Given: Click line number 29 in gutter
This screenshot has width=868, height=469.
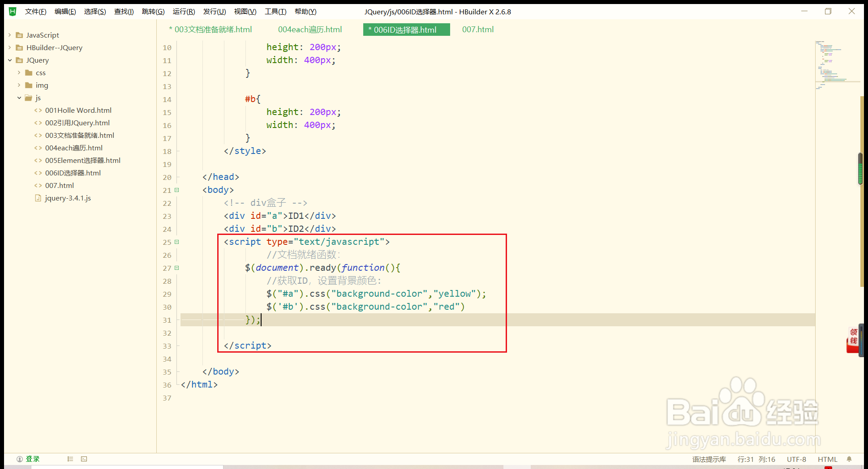Looking at the screenshot, I should pyautogui.click(x=167, y=294).
